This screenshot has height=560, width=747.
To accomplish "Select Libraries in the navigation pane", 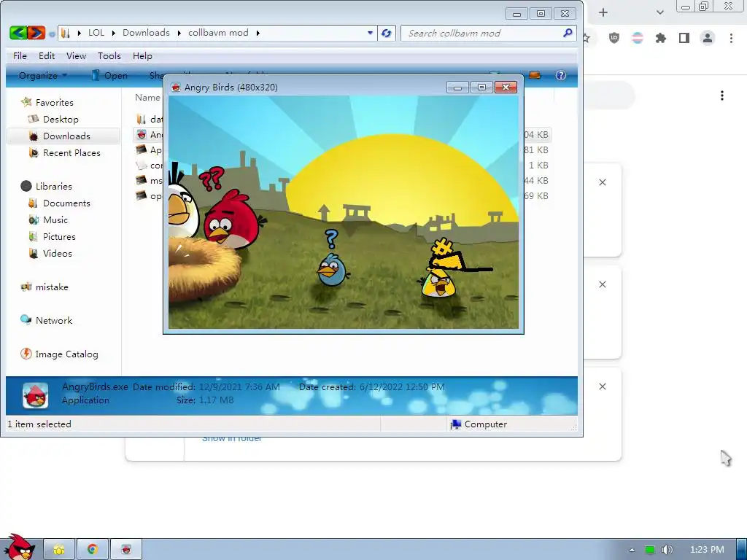I will 47,186.
